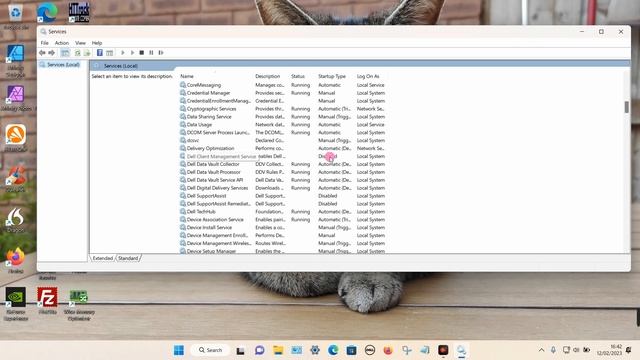
Task: Select the Dell Data Vault Collector service
Action: pyautogui.click(x=282, y=164)
